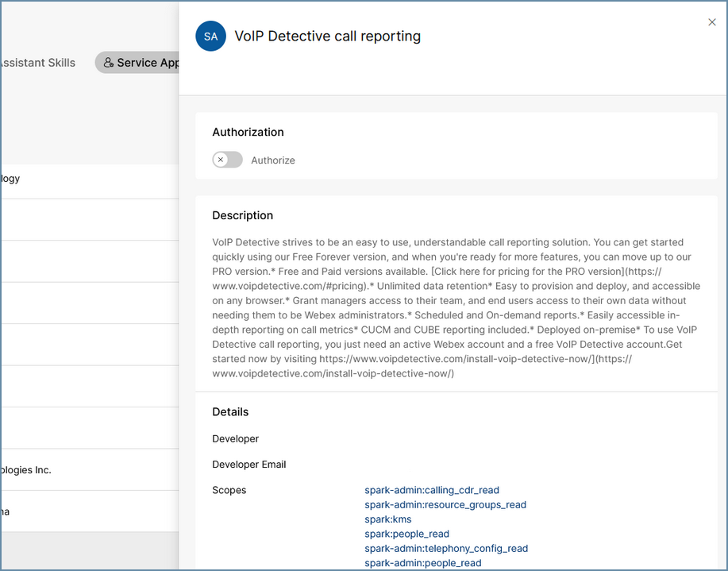Close the VoIP Detective details panel
This screenshot has width=728, height=571.
pos(712,22)
